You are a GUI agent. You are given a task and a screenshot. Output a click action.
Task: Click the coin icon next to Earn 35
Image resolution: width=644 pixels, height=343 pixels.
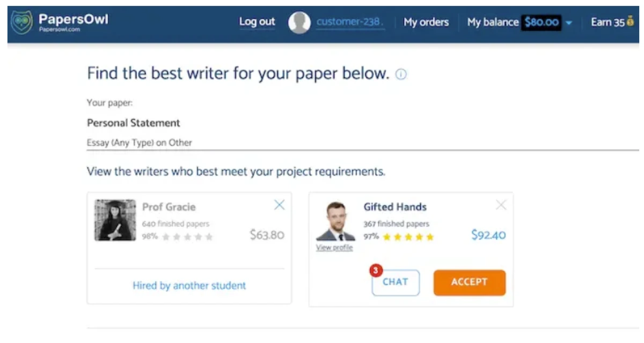630,22
